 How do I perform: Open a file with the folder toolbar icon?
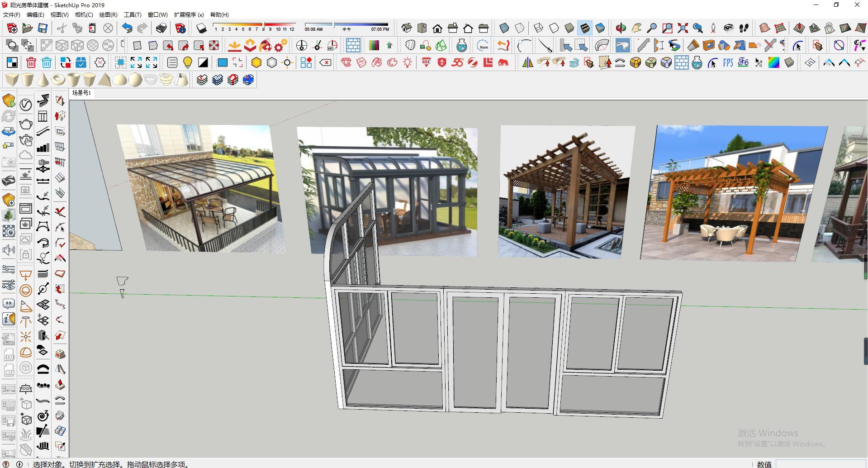pyautogui.click(x=27, y=28)
